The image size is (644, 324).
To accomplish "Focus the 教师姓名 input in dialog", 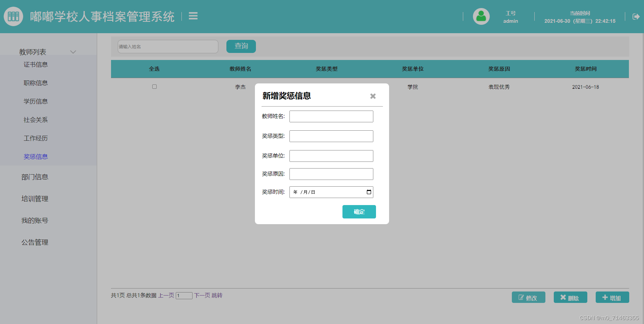I will click(x=331, y=116).
